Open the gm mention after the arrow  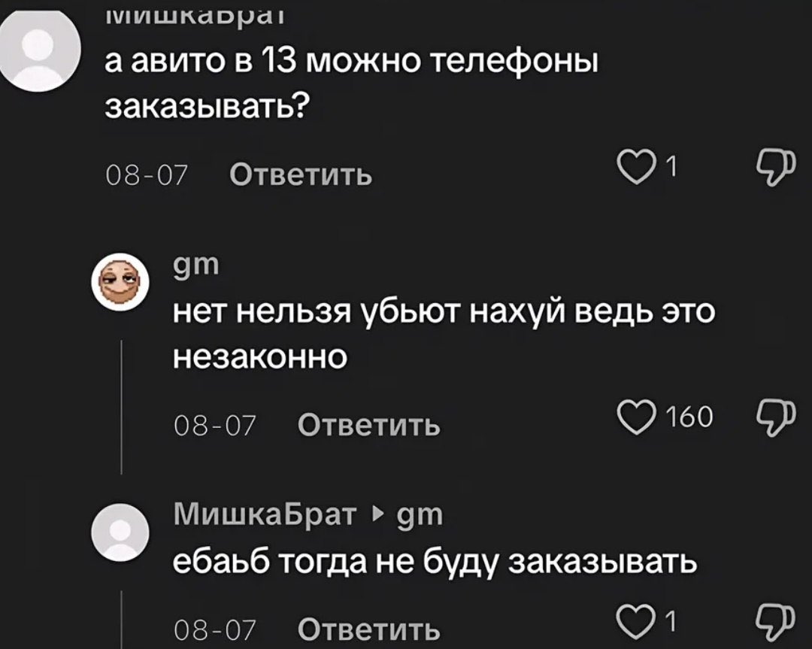[x=420, y=516]
